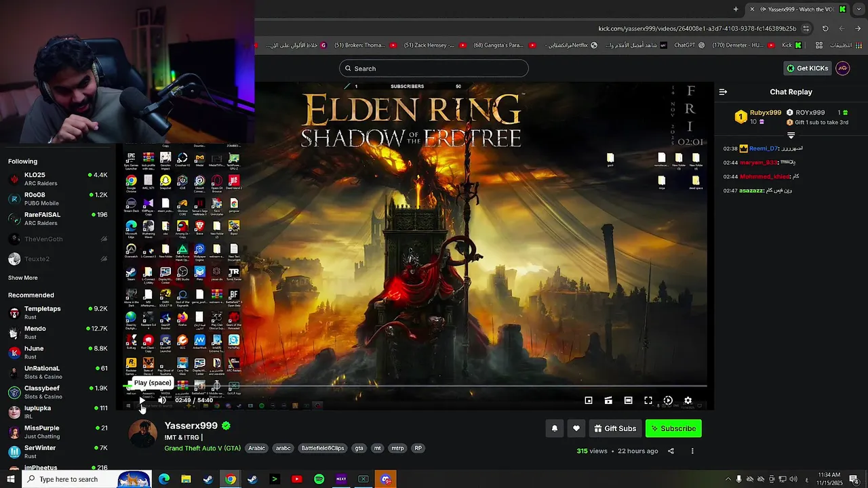This screenshot has width=868, height=488.
Task: Reload the page with browser refresh icon
Action: [x=825, y=28]
